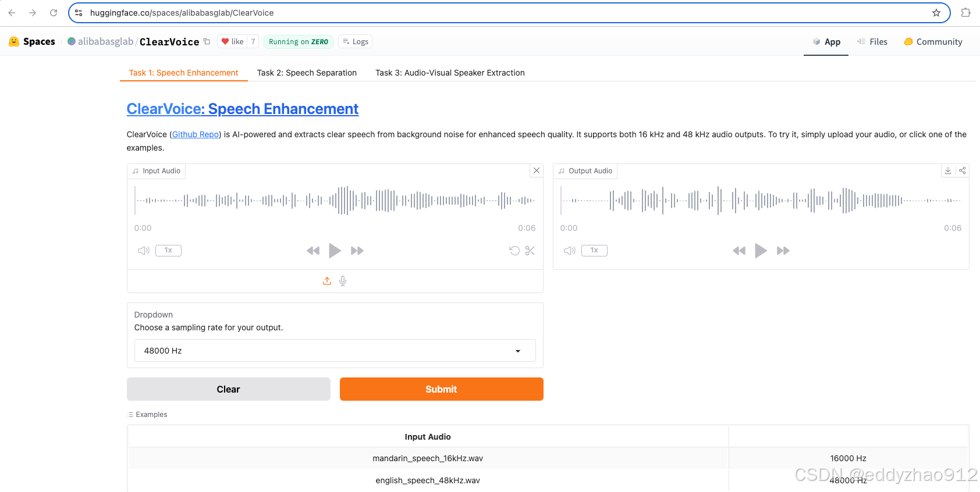
Task: Open browser extensions puzzle icon
Action: pyautogui.click(x=965, y=13)
